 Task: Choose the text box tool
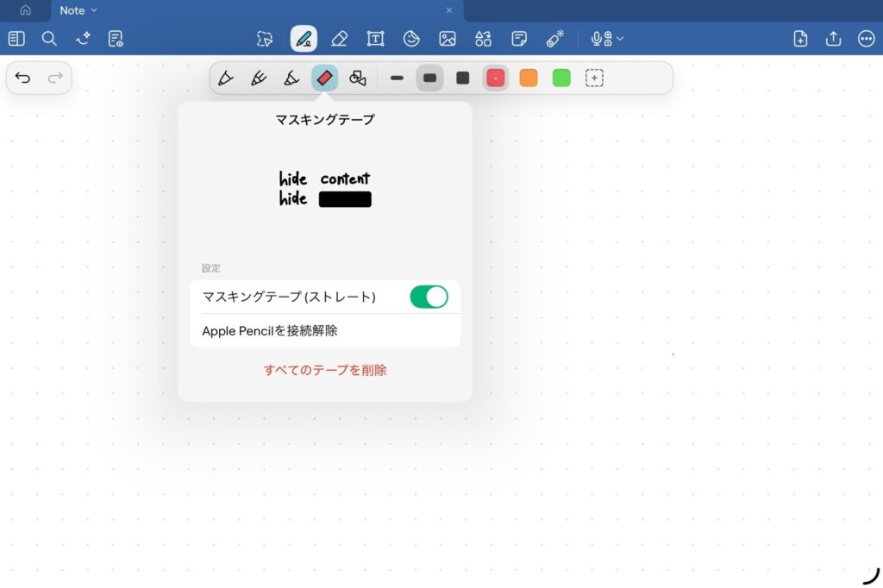point(375,39)
